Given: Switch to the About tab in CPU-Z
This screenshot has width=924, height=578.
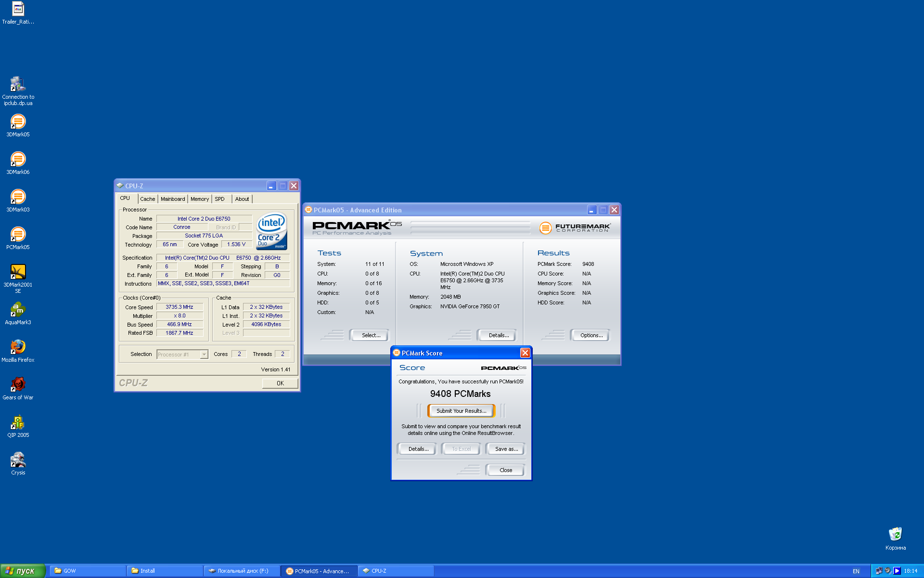Looking at the screenshot, I should tap(242, 199).
